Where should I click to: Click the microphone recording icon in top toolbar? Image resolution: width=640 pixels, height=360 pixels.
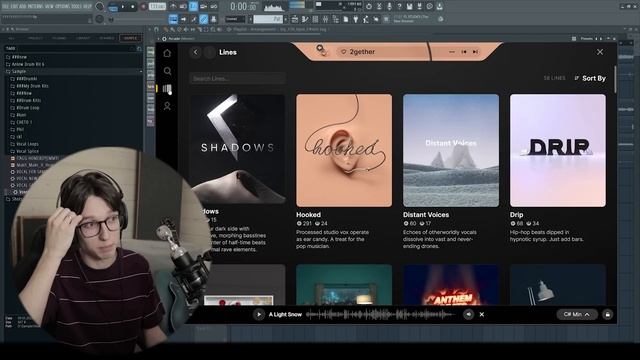click(x=389, y=7)
